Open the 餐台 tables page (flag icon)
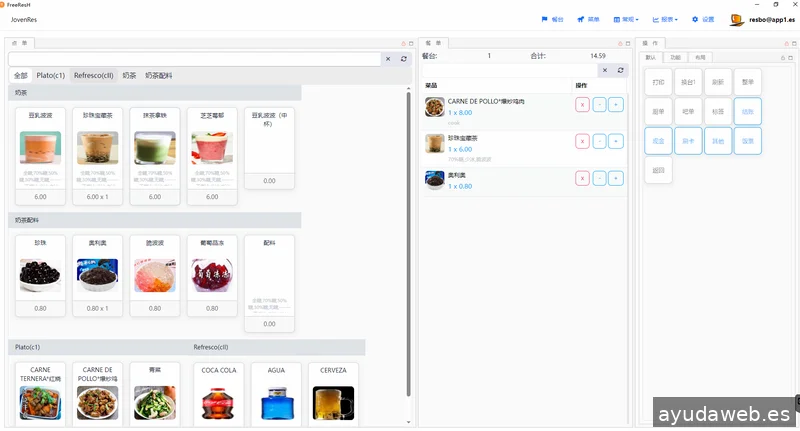 pyautogui.click(x=552, y=19)
